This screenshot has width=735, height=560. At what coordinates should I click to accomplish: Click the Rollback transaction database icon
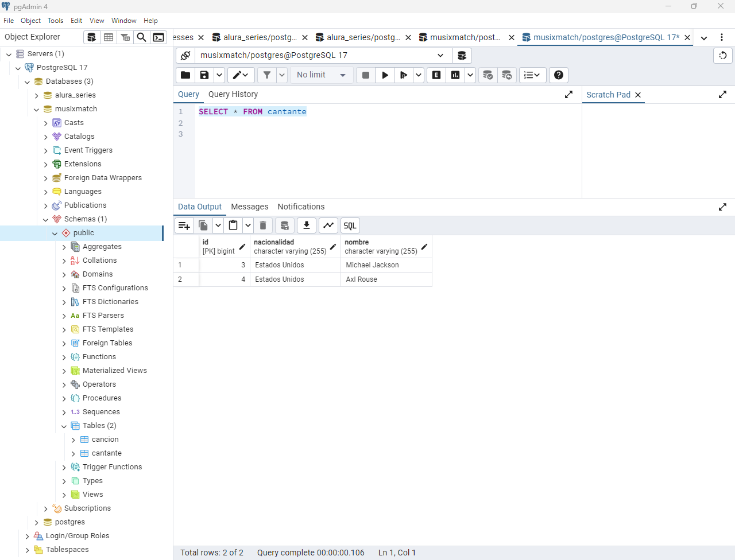pos(507,75)
